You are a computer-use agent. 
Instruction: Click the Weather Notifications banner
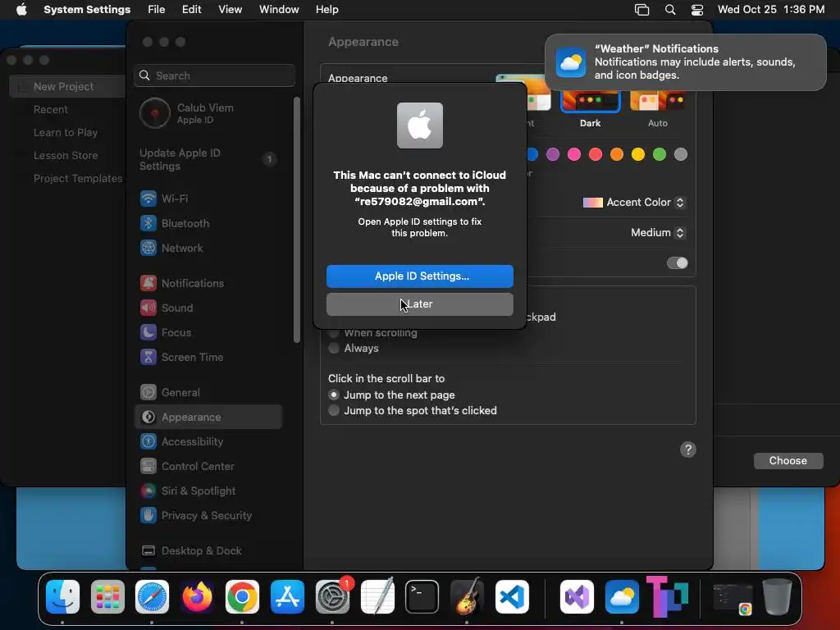[x=686, y=62]
